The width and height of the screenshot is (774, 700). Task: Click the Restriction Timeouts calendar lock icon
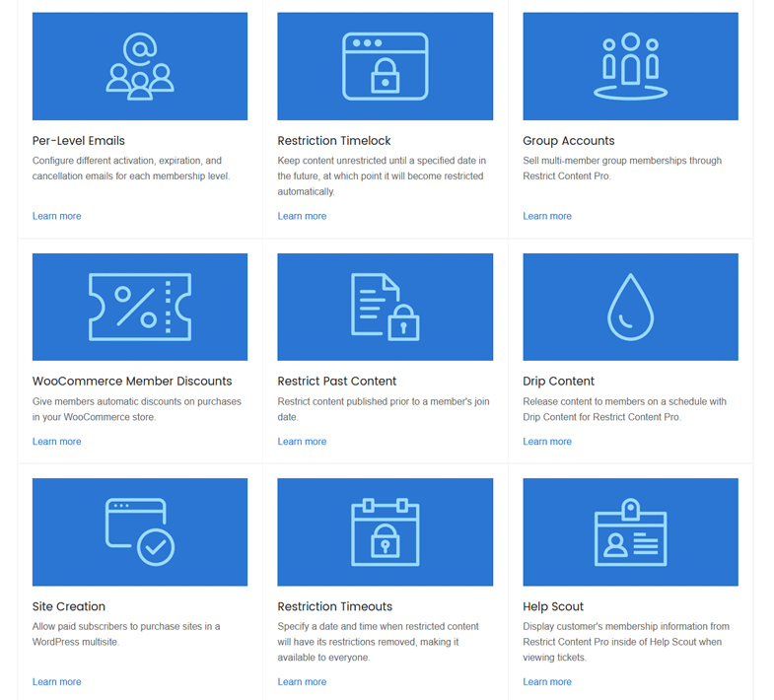(385, 532)
